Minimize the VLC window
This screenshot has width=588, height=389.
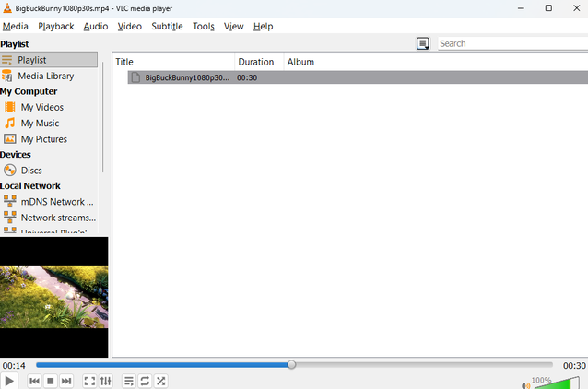tap(521, 8)
